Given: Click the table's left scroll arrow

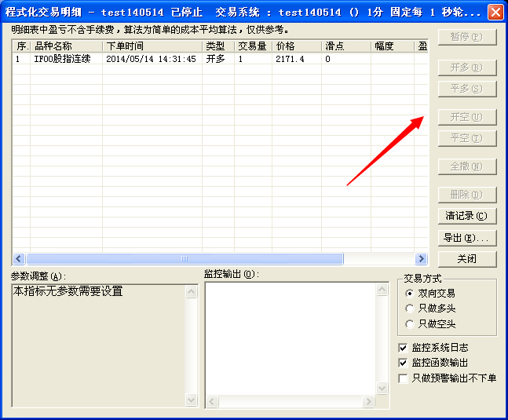Looking at the screenshot, I should point(19,258).
